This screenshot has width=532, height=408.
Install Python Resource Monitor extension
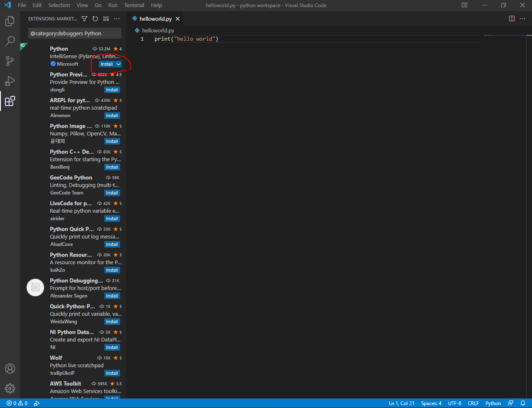112,270
